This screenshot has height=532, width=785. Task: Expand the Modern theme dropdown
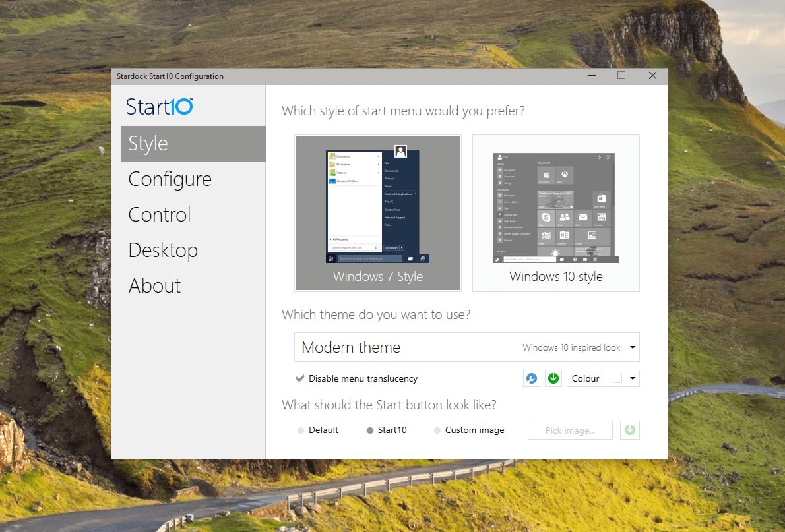[466, 347]
